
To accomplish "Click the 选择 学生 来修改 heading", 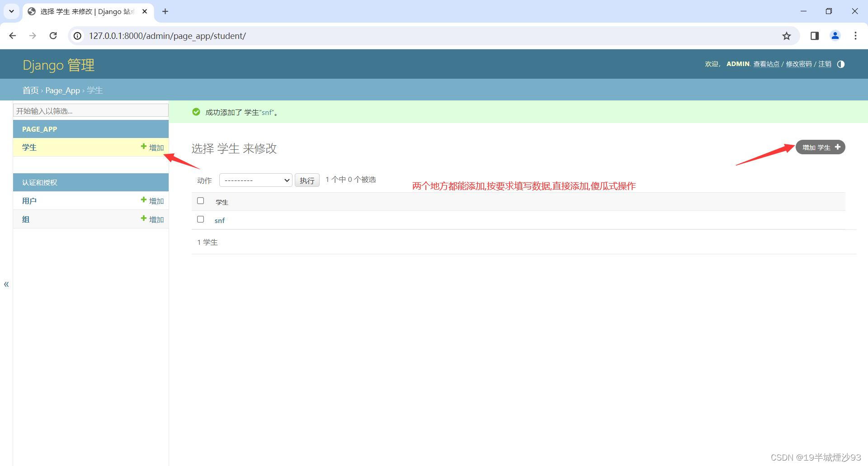I will [234, 148].
